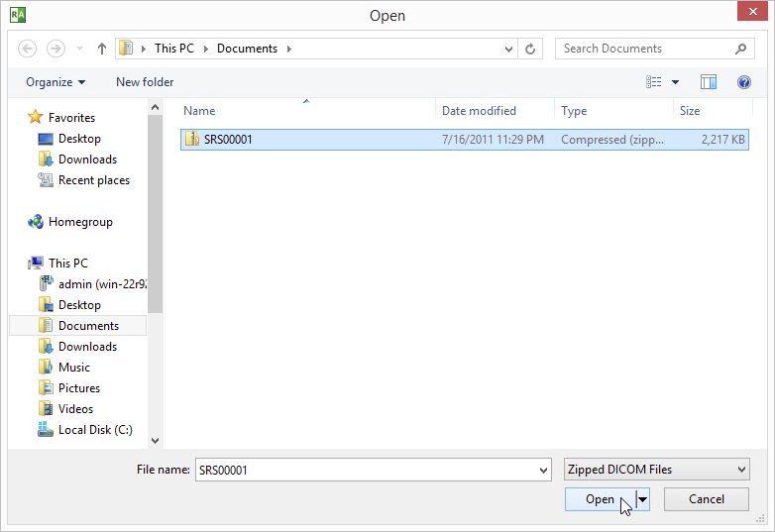Click the Search Documents input field
Screen dimensions: 775x532
pyautogui.click(x=644, y=49)
